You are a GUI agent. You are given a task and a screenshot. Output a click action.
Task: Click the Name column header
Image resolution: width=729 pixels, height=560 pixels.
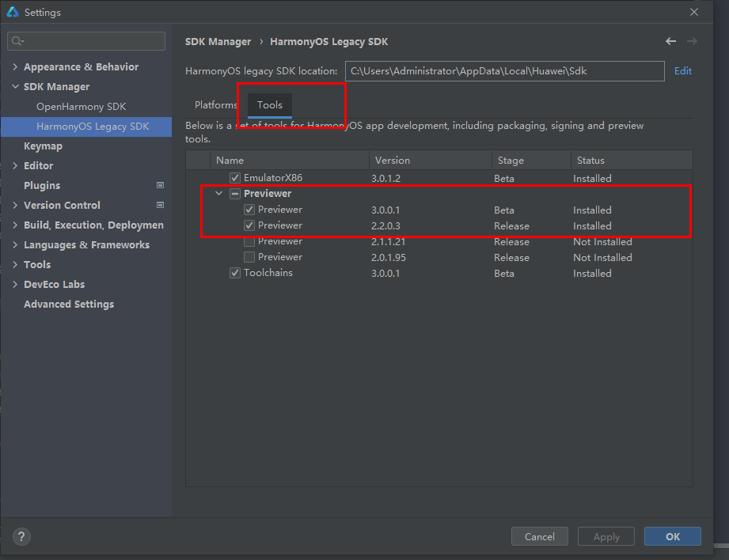(x=290, y=160)
